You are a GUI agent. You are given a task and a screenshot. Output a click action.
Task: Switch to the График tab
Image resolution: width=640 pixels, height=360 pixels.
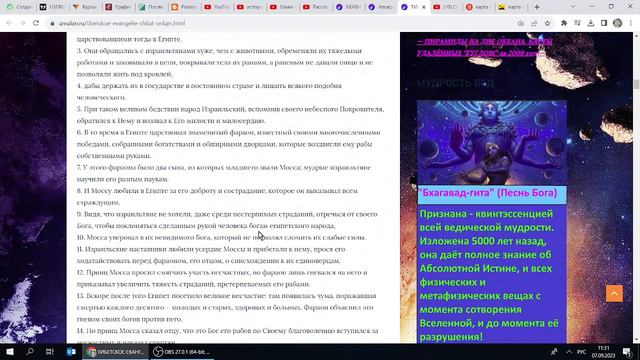pos(117,7)
